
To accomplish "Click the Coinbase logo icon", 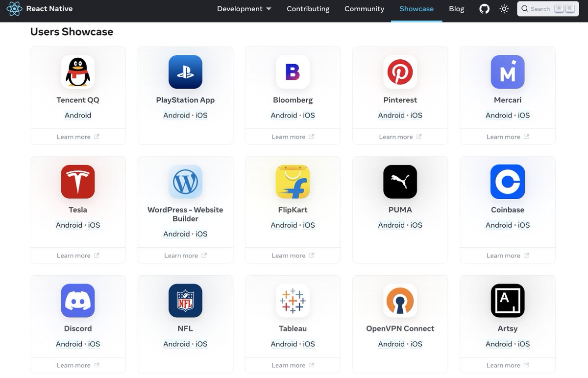I will 507,182.
